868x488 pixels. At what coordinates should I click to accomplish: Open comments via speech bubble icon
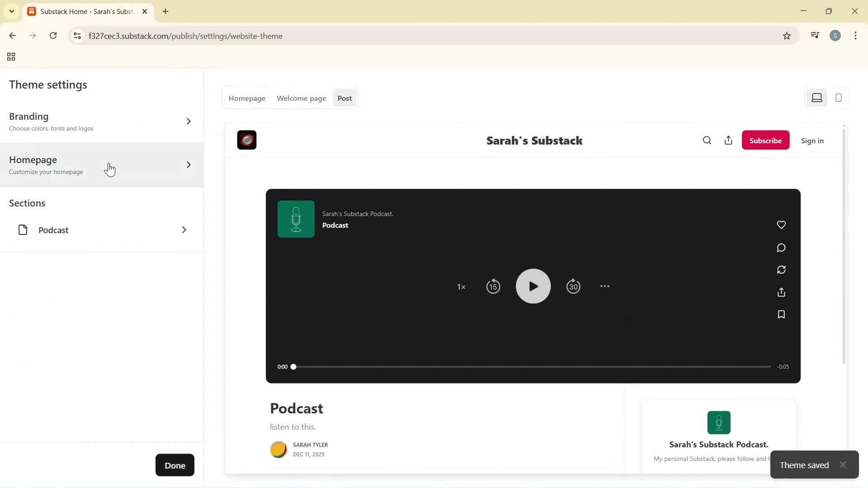[x=781, y=248]
